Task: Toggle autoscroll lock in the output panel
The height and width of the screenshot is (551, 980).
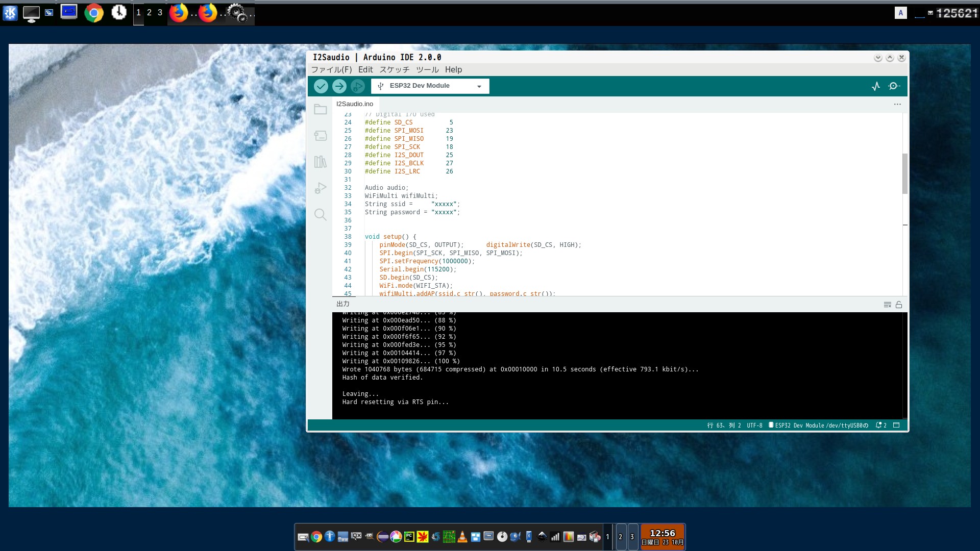Action: click(898, 304)
